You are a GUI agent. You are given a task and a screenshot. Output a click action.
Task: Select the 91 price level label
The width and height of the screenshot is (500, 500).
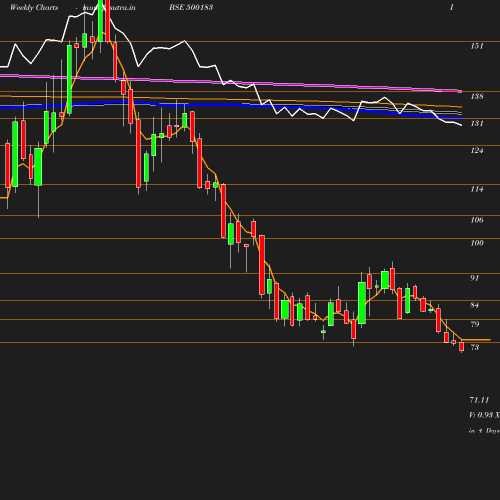tap(475, 278)
